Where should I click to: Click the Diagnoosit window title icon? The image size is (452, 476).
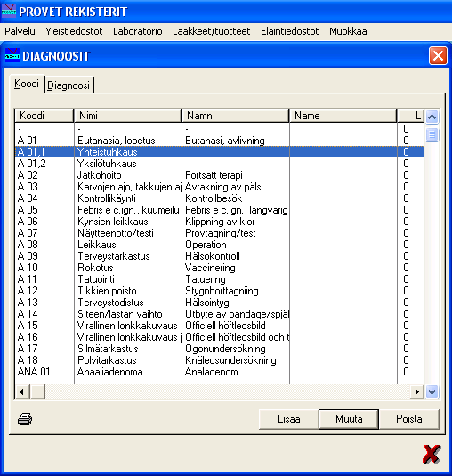click(x=12, y=55)
